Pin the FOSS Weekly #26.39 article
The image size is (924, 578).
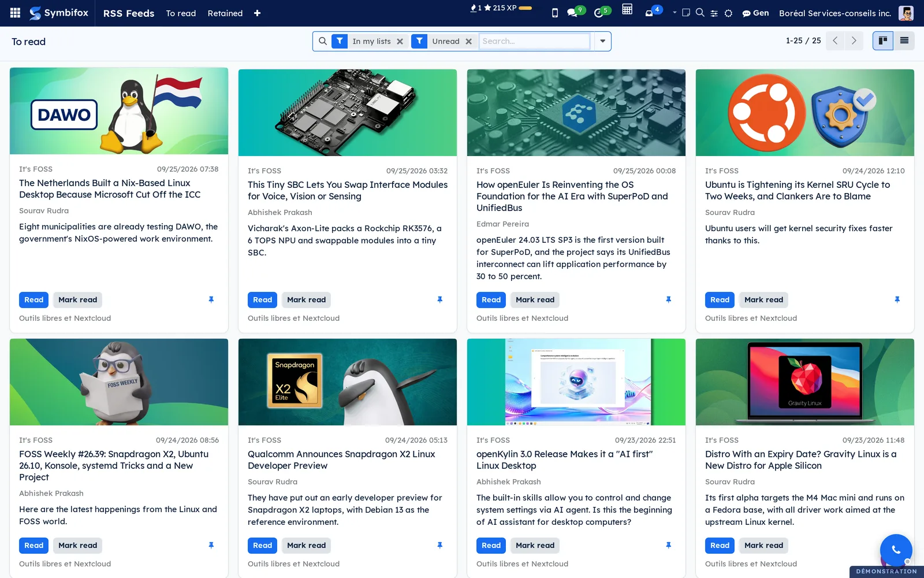211,545
